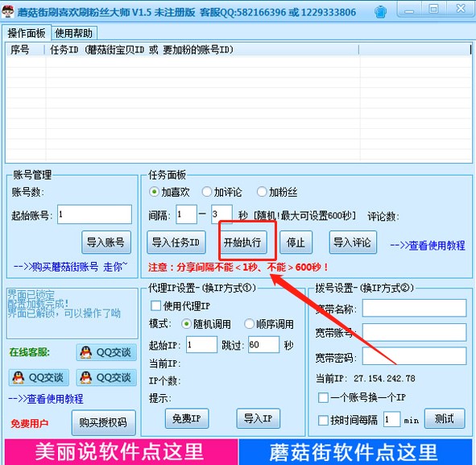Screen dimensions: 476x465
Task: Click the 导入评论 button
Action: [x=353, y=242]
